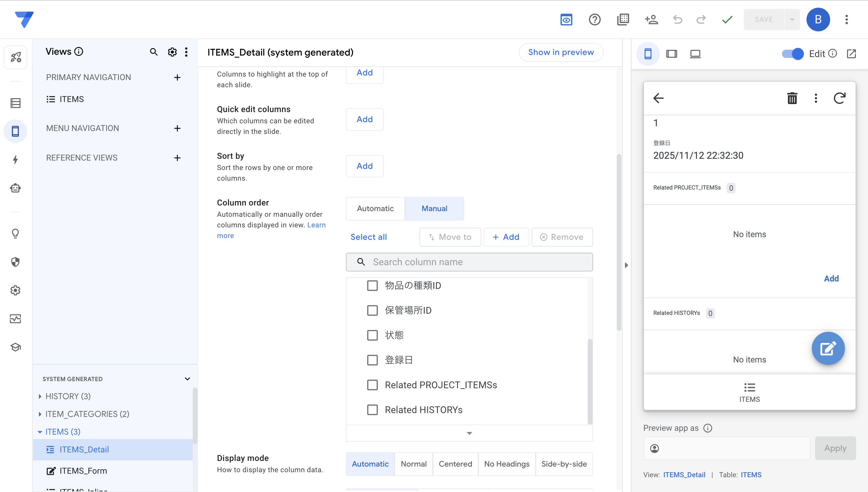
Task: Switch preview to tablet layout
Action: pyautogui.click(x=671, y=54)
